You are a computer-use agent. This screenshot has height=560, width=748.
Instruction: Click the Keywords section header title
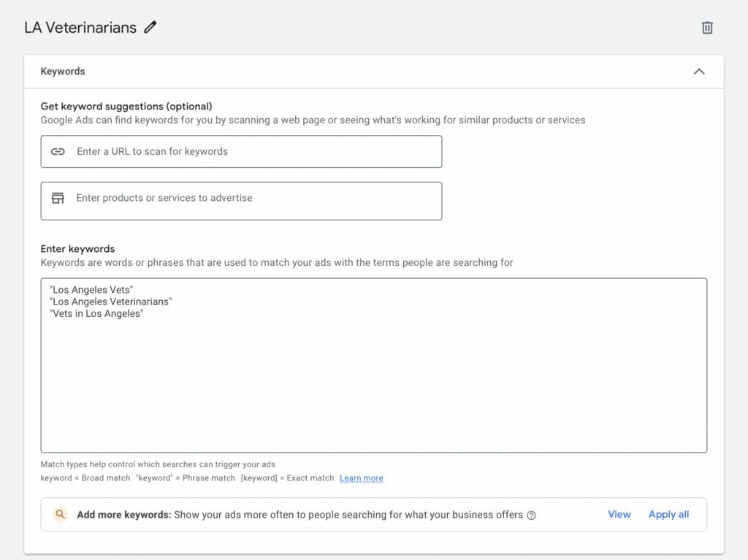[x=63, y=71]
